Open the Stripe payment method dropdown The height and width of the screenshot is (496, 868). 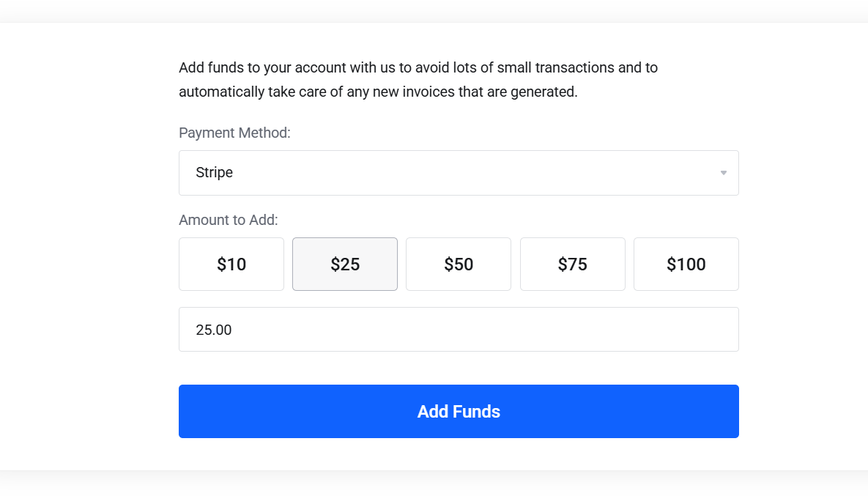tap(458, 173)
